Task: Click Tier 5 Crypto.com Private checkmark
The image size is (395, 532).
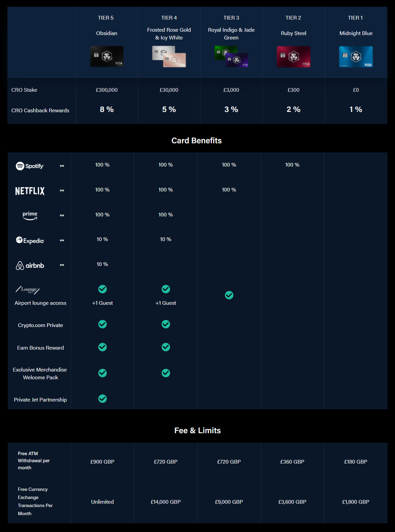Action: [102, 324]
